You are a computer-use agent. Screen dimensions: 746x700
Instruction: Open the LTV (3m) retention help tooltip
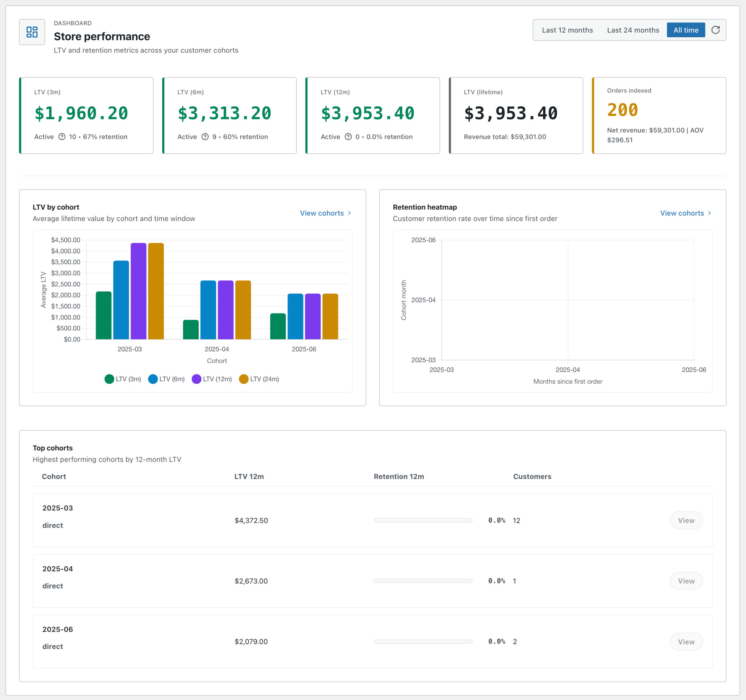tap(62, 137)
